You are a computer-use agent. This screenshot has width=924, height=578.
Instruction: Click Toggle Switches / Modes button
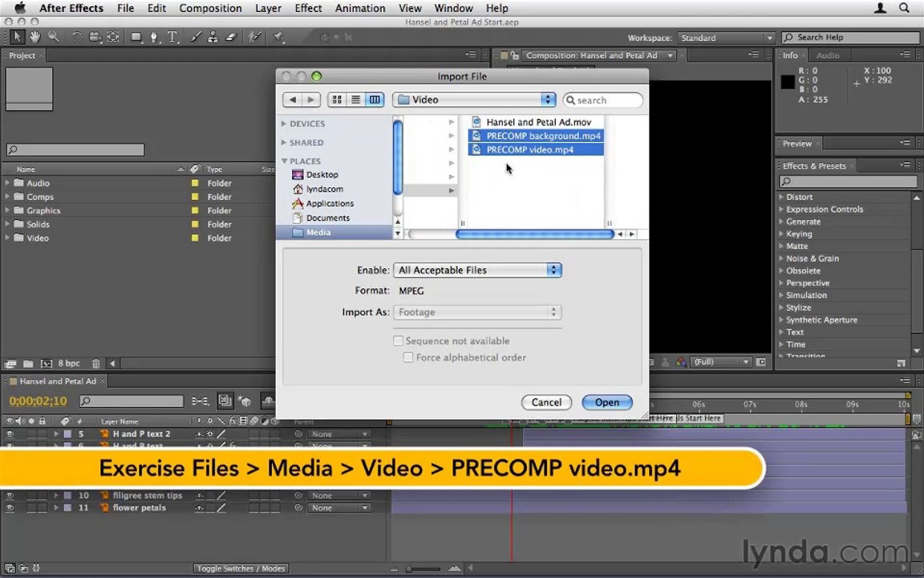[x=241, y=568]
